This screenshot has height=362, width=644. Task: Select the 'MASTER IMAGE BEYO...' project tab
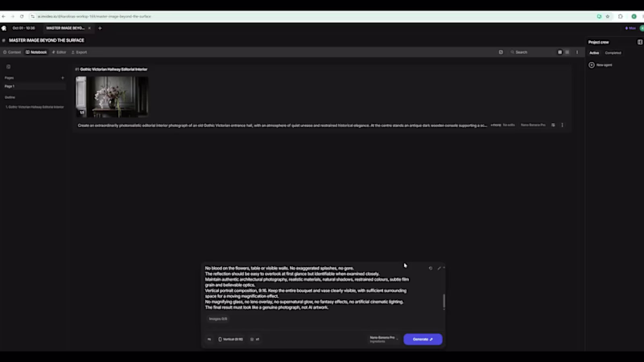pyautogui.click(x=65, y=28)
